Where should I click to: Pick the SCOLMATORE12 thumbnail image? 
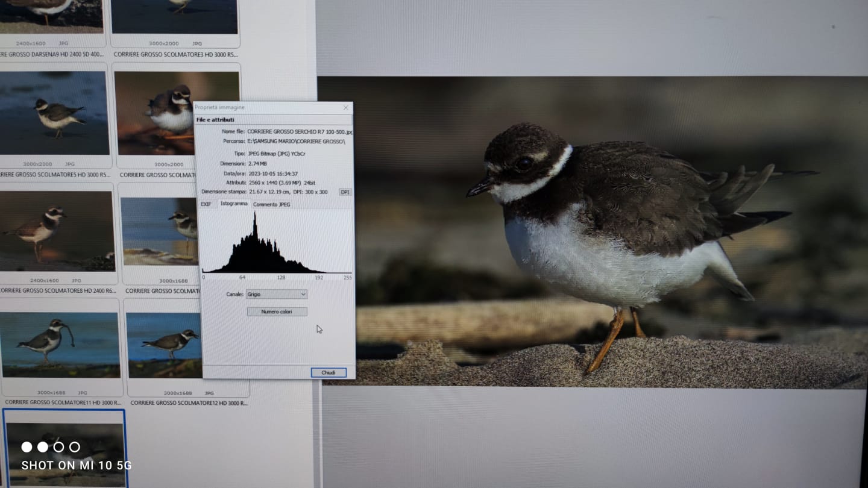pyautogui.click(x=164, y=345)
